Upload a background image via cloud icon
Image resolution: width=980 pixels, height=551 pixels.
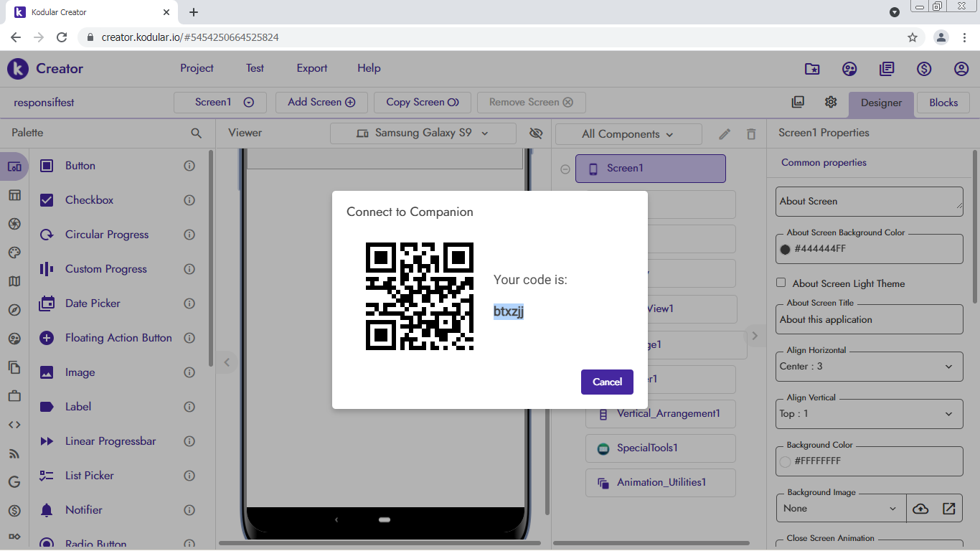coord(920,509)
